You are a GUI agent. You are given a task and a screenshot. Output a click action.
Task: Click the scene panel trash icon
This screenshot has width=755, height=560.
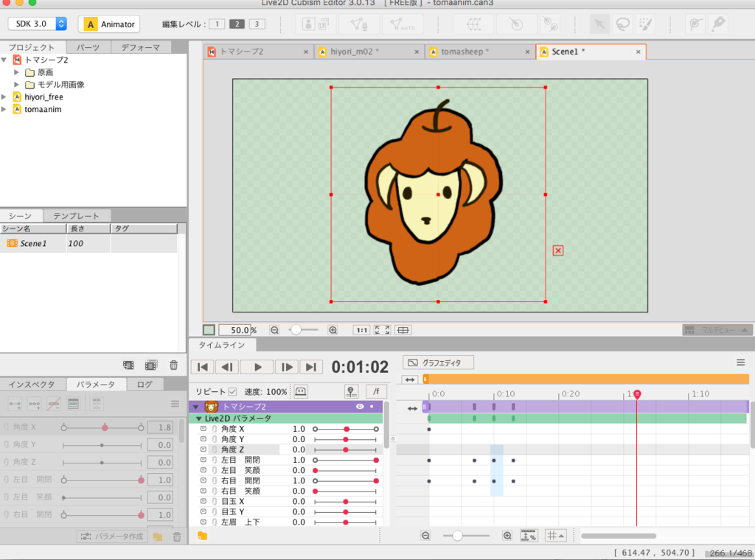[x=174, y=365]
